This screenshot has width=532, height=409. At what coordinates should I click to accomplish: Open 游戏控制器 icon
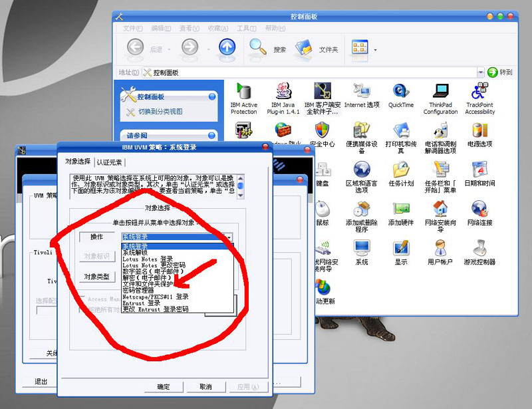click(x=479, y=252)
